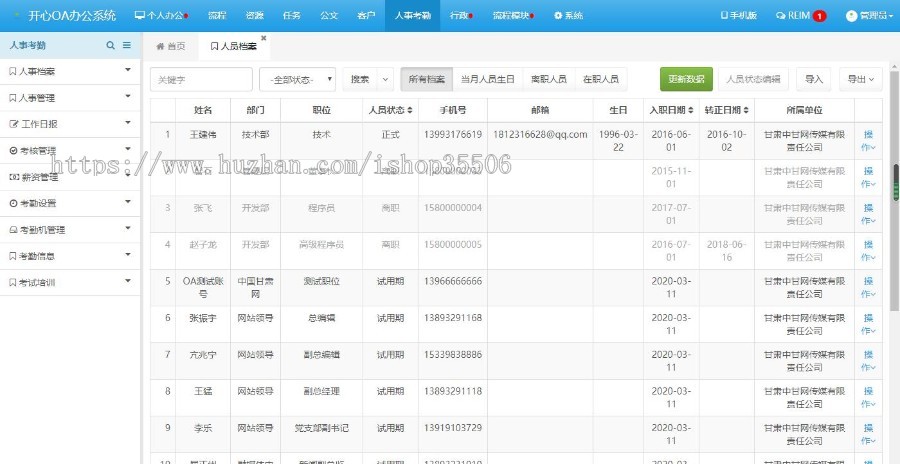Expand the 考试培训 sidebar arrow
The image size is (900, 464).
point(128,281)
